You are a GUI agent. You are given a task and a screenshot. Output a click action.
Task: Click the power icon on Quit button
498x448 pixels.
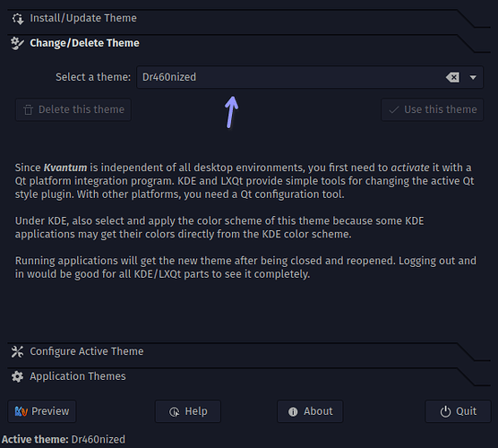(445, 411)
